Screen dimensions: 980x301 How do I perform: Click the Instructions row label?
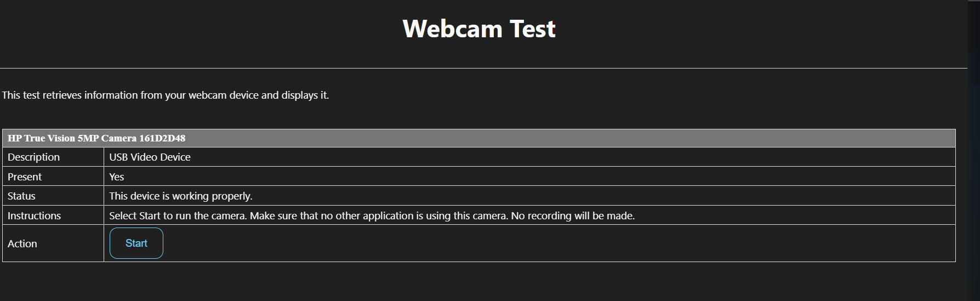coord(34,216)
